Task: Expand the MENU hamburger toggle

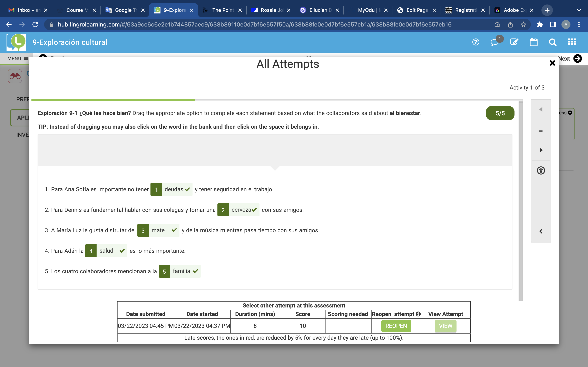Action: click(x=18, y=59)
